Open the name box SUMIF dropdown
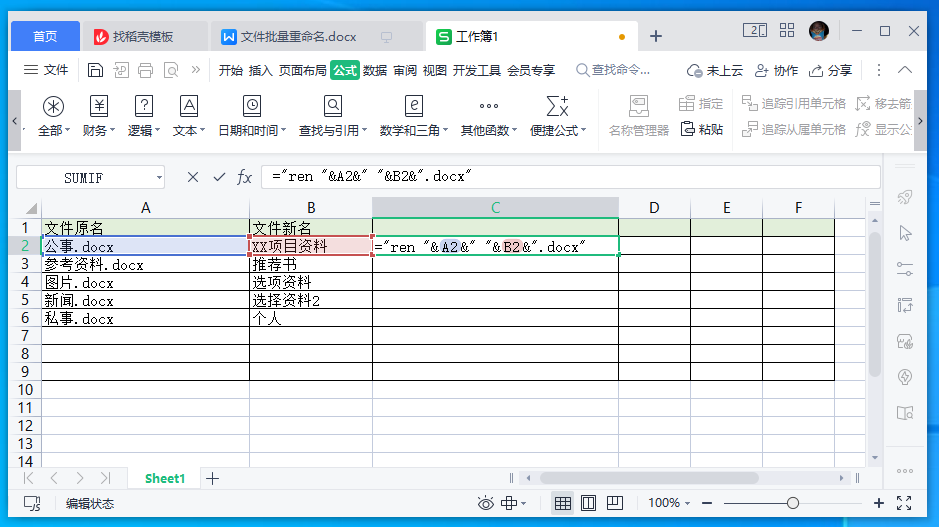939x527 pixels. [x=159, y=178]
